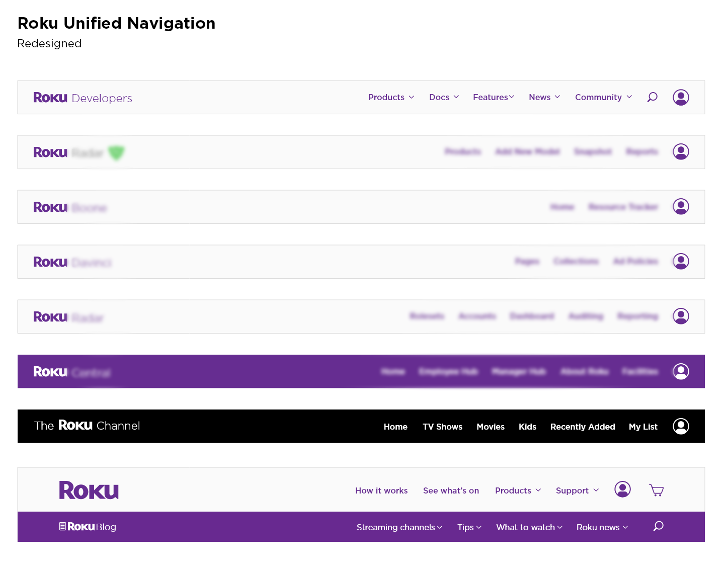
Task: Click the Roku Blog logo
Action: pos(88,527)
